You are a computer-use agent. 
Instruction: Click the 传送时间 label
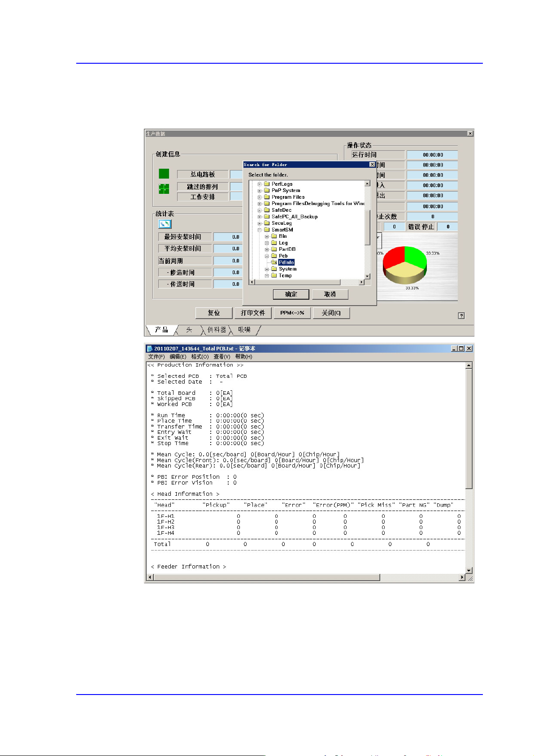pos(185,284)
